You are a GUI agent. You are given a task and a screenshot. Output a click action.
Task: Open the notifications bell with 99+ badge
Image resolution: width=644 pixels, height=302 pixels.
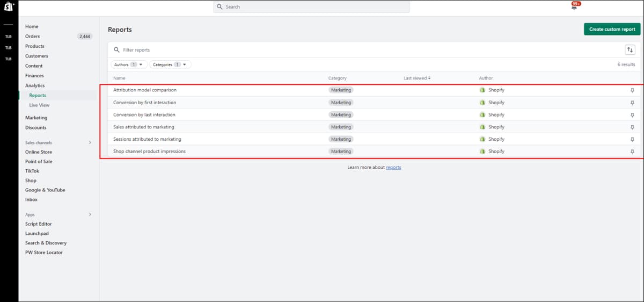(575, 6)
